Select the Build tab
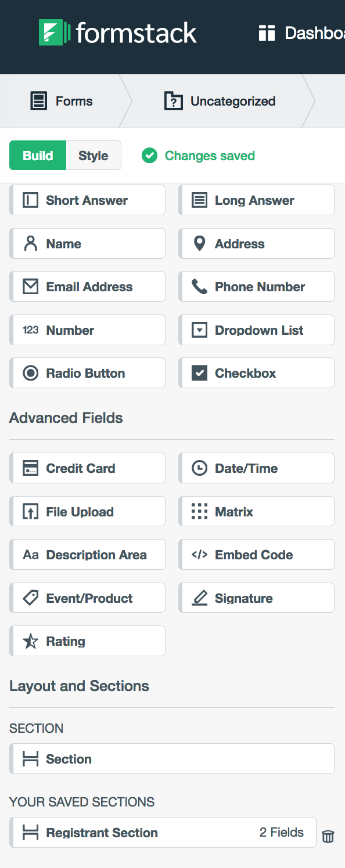 coord(38,155)
